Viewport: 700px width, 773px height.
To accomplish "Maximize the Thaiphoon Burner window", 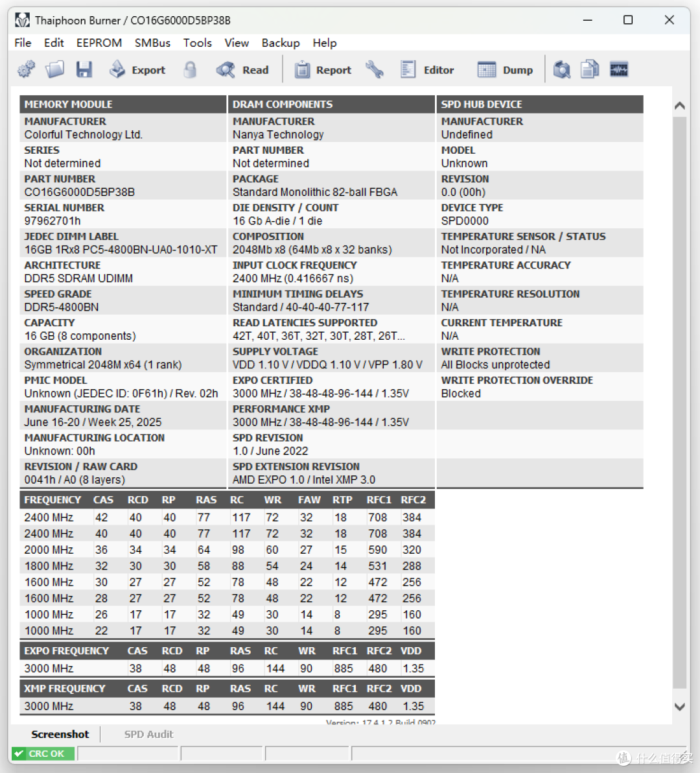I will click(x=628, y=20).
